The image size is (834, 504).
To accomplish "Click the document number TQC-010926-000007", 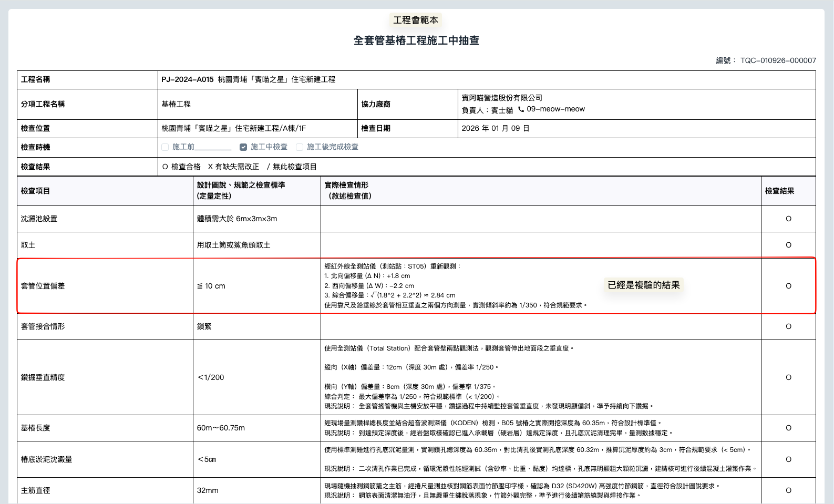I will click(x=778, y=60).
